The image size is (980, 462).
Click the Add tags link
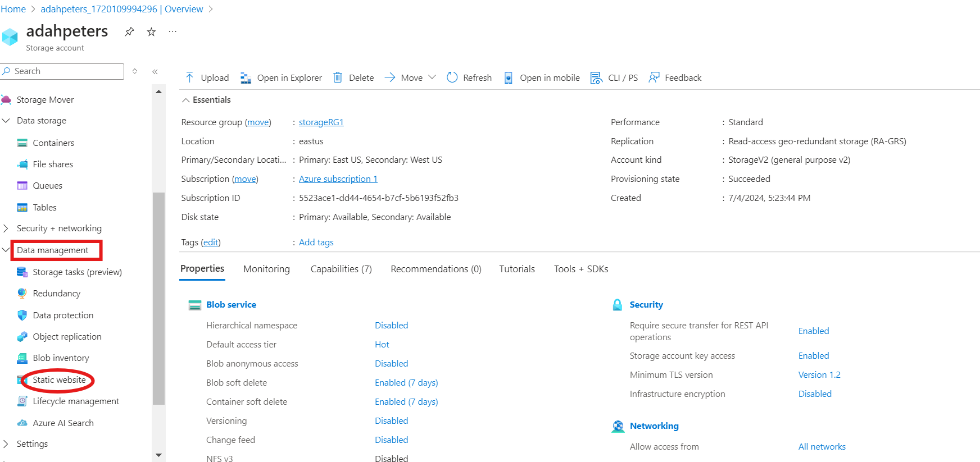pyautogui.click(x=316, y=243)
